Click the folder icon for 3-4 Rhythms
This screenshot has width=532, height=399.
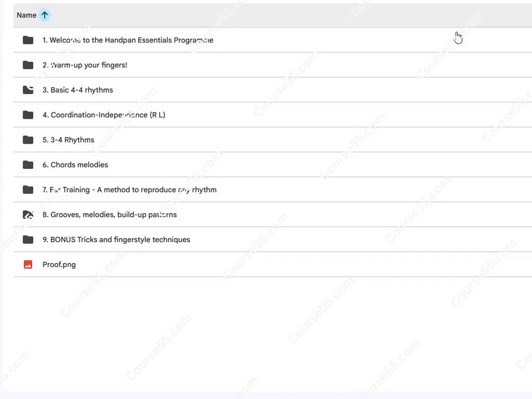[28, 140]
